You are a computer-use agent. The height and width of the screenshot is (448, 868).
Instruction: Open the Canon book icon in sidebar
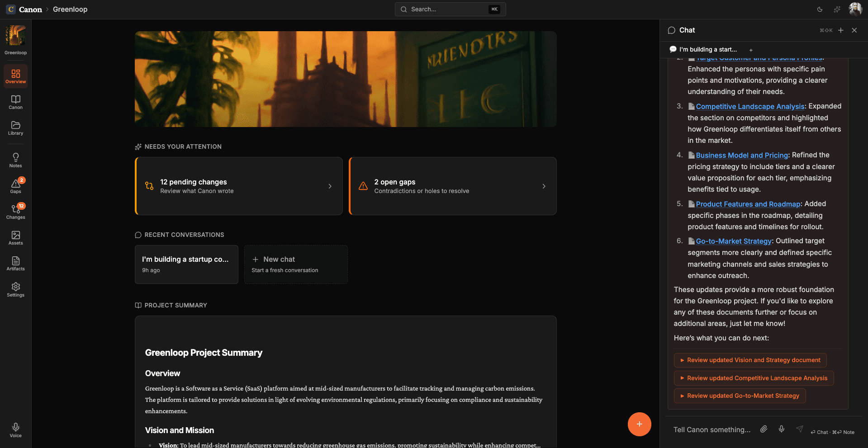coord(15,102)
